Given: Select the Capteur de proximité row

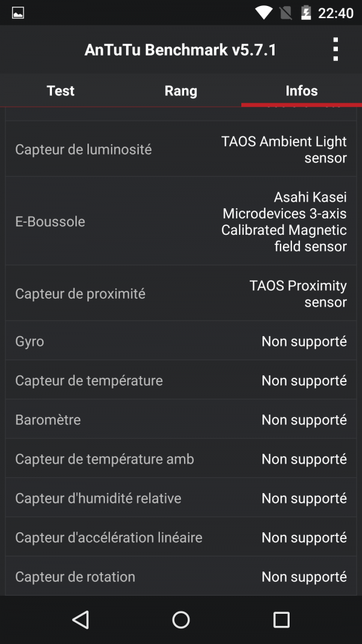Looking at the screenshot, I should tap(181, 293).
